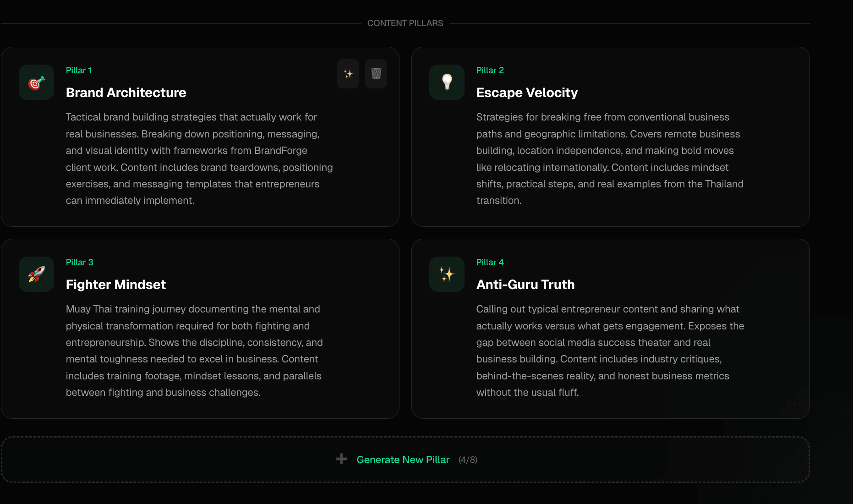
Task: Click the Escape Velocity description text
Action: (609, 159)
